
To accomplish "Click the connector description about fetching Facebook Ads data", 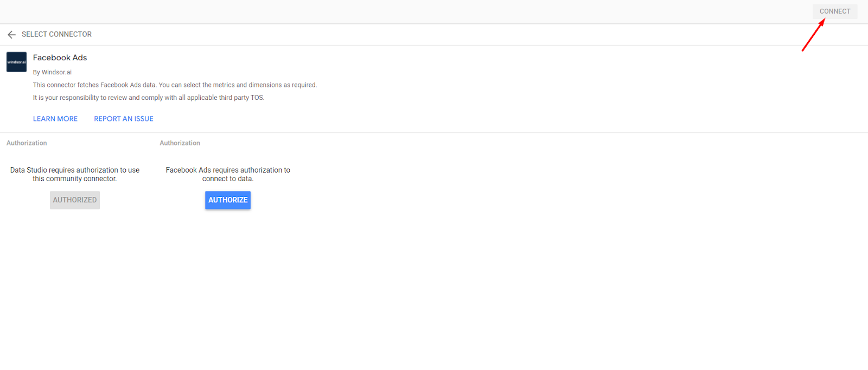I will point(175,85).
